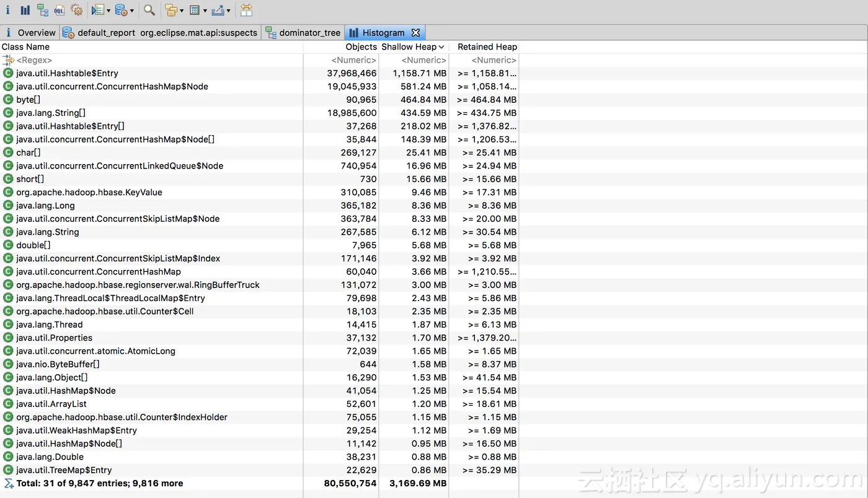868x498 pixels.
Task: Select java.util.concurrent.ConcurrentHashMap$Node[] class name
Action: [x=115, y=139]
